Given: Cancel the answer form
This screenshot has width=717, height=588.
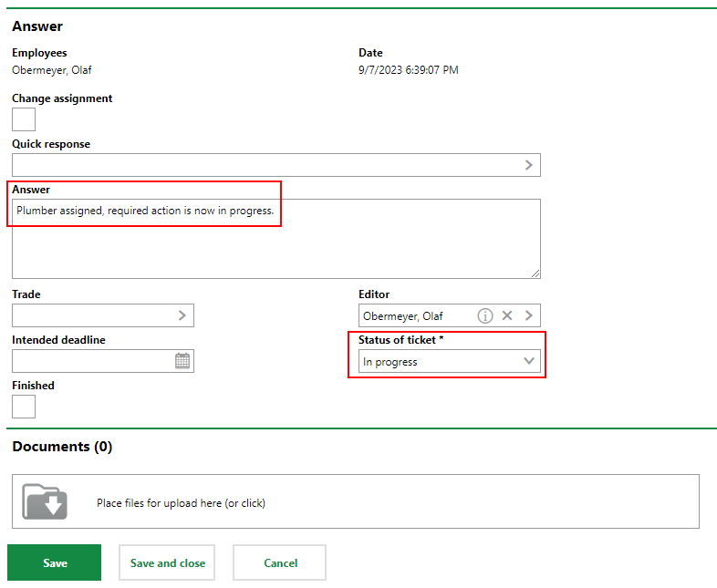Looking at the screenshot, I should (280, 563).
